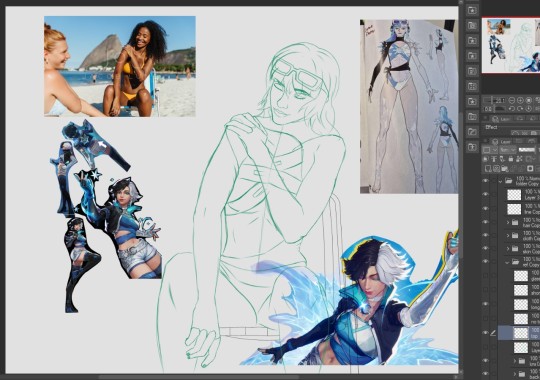The height and width of the screenshot is (380, 540).
Task: Open the palette color dropdown in Layer panel
Action: 490,150
